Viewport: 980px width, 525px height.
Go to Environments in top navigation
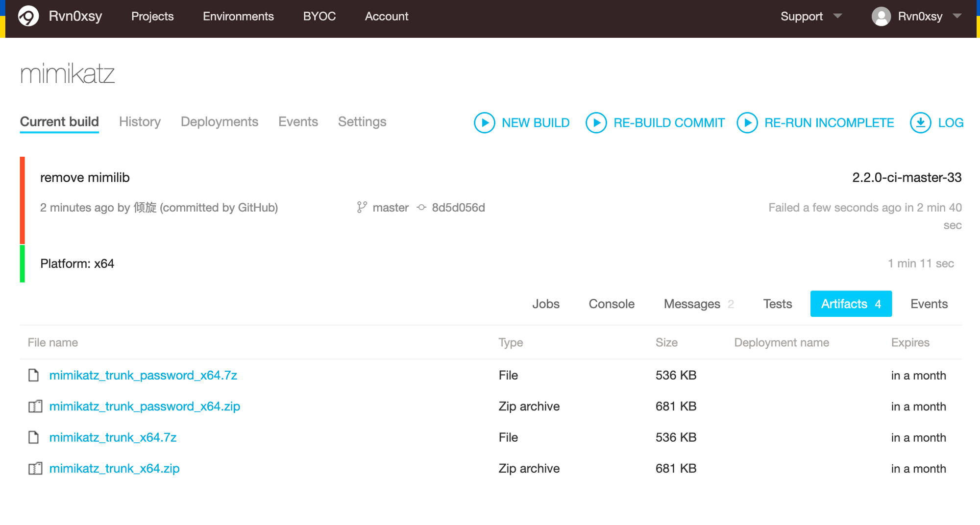[x=238, y=16]
